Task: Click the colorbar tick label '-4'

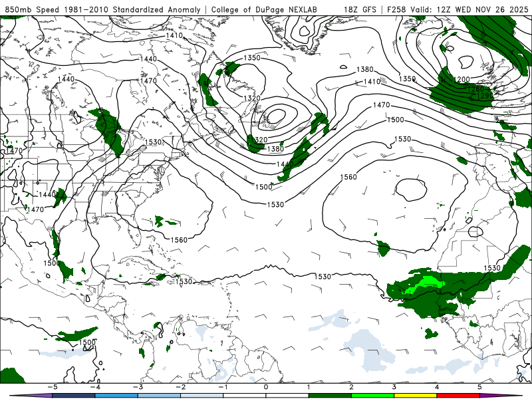Action: point(94,387)
